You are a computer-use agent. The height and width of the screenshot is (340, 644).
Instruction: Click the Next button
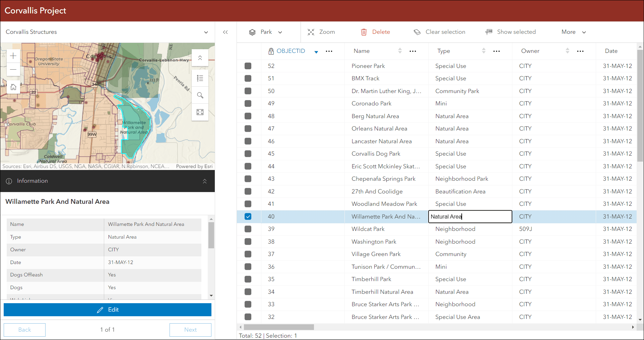coord(190,330)
